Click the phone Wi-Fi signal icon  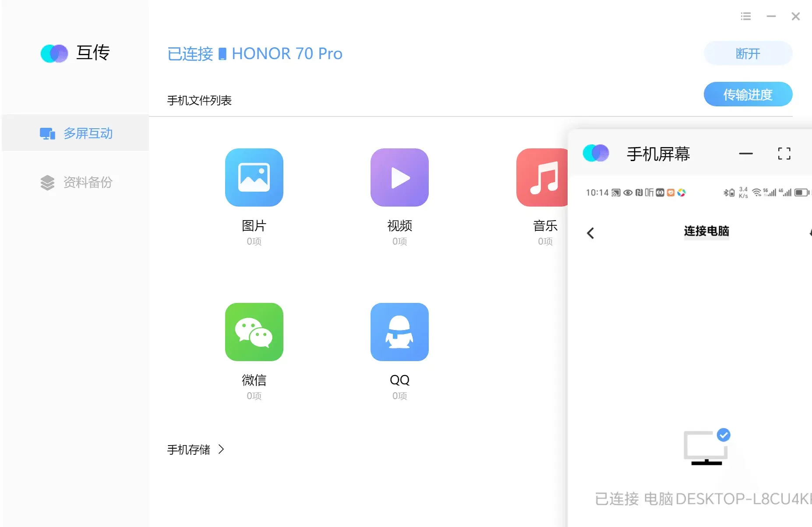(x=756, y=193)
